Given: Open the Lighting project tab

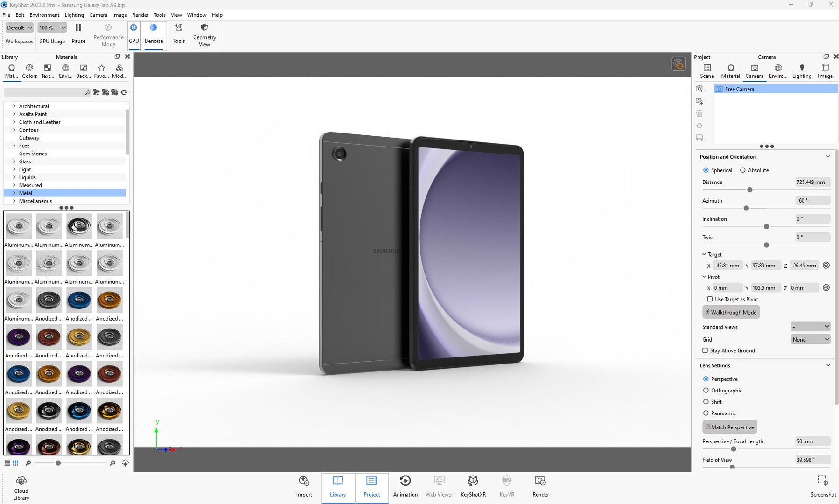Looking at the screenshot, I should [x=802, y=71].
